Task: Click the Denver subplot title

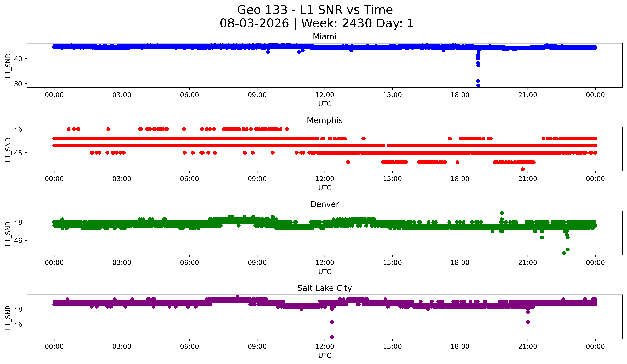Action: click(x=324, y=204)
